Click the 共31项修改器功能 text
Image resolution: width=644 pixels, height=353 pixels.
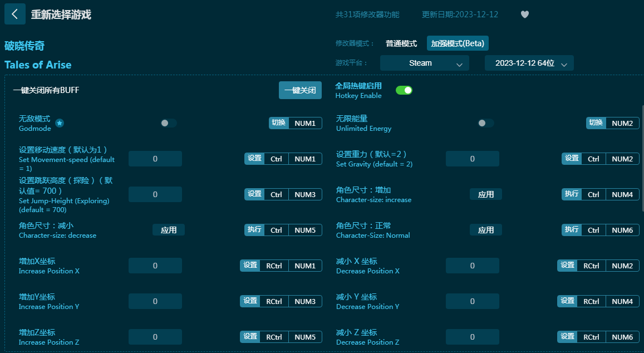click(367, 14)
